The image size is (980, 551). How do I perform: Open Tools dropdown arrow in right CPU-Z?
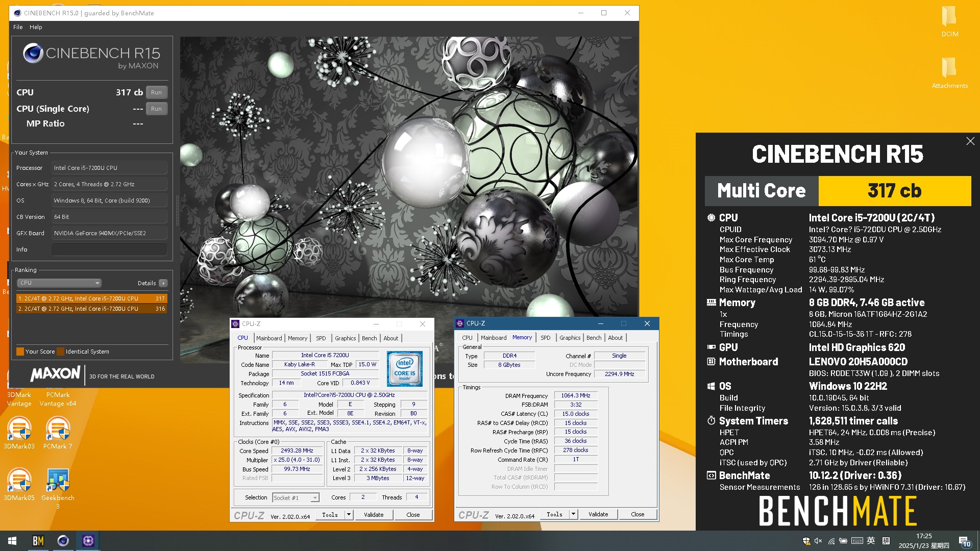[x=574, y=514]
